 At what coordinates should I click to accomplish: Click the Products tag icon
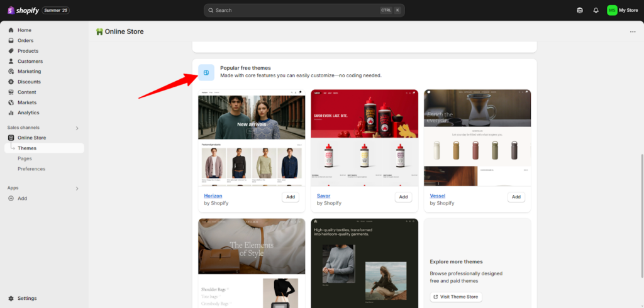[x=11, y=51]
